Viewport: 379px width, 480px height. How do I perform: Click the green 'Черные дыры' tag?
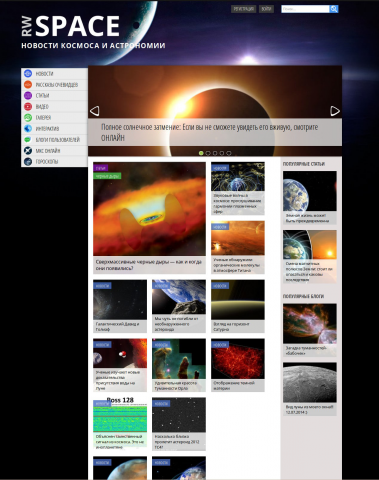(107, 176)
